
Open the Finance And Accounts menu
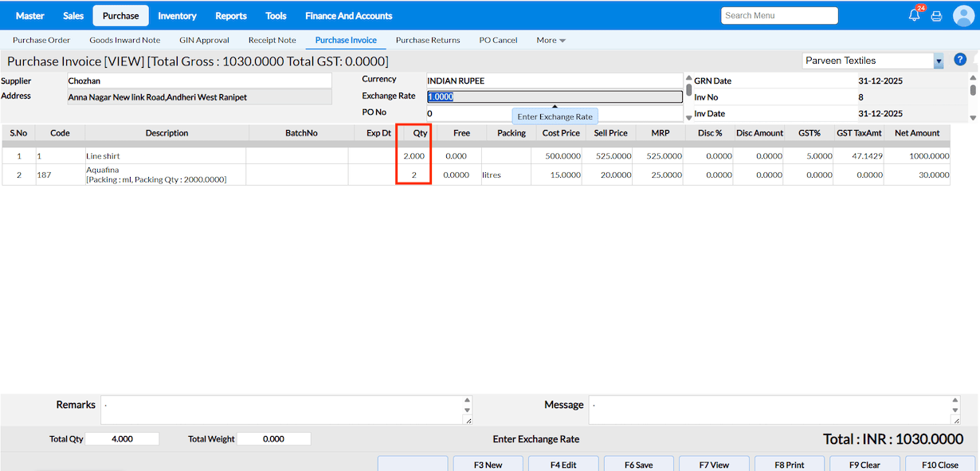[x=348, y=16]
